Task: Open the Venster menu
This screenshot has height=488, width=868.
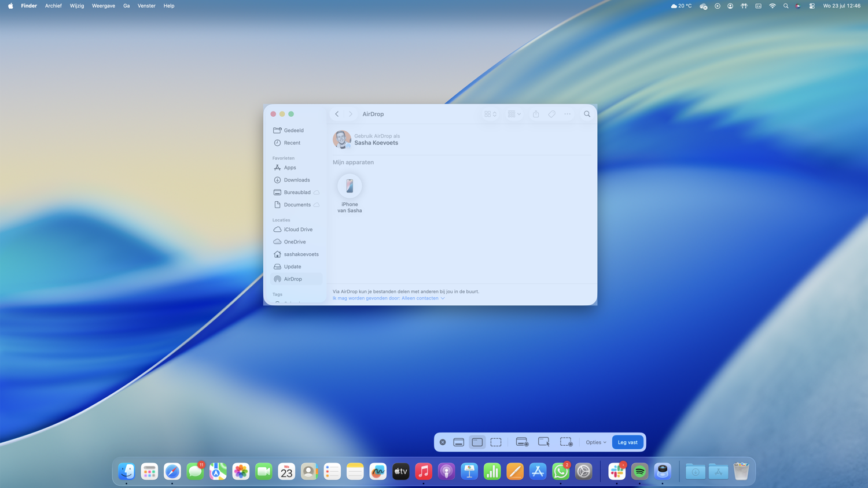Action: [x=146, y=6]
